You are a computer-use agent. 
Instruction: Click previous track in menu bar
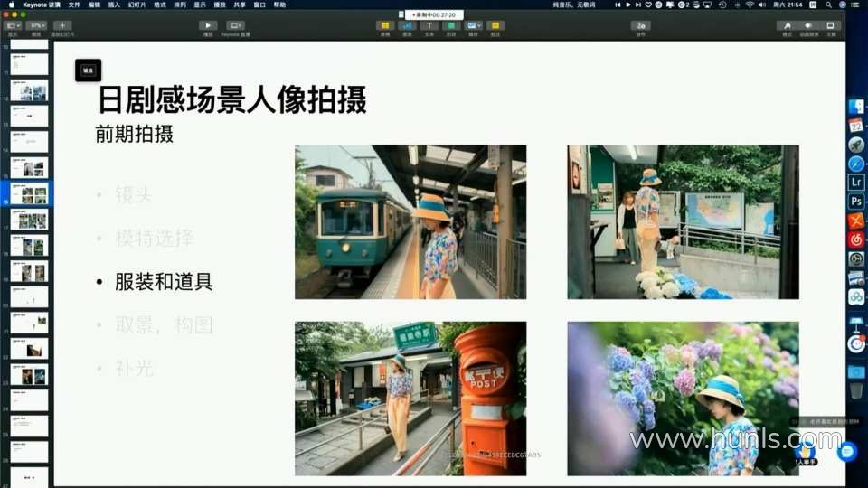click(618, 5)
